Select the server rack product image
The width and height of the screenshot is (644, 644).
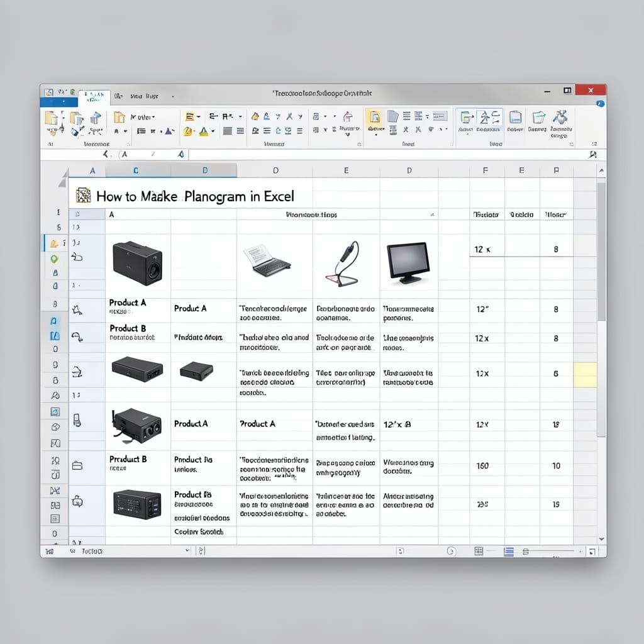coord(137,504)
